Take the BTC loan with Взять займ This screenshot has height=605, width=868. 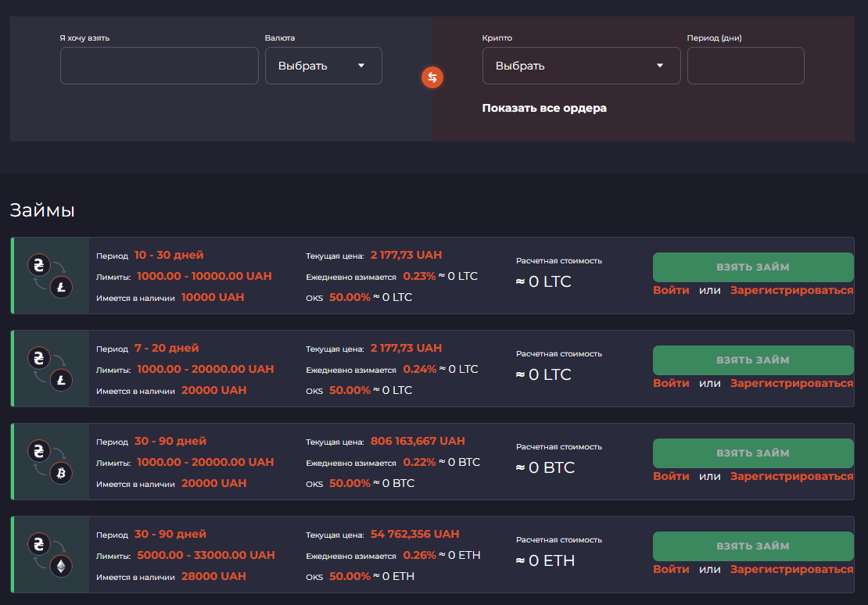(x=753, y=453)
